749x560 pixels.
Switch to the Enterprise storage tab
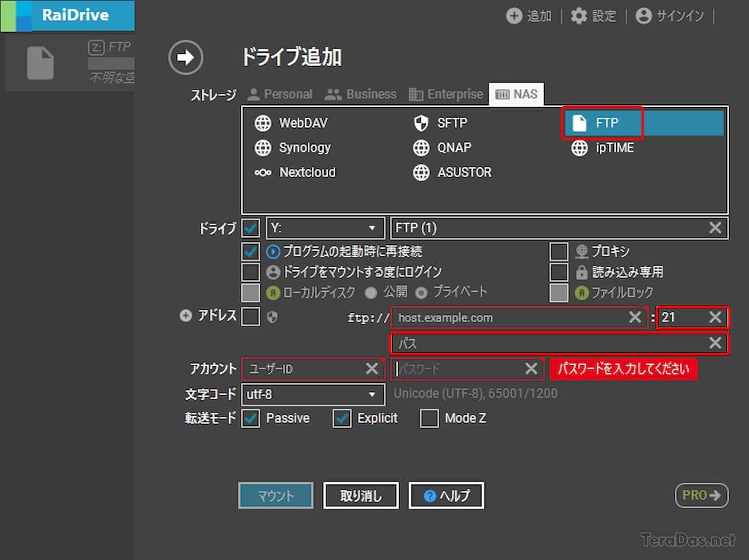point(446,94)
